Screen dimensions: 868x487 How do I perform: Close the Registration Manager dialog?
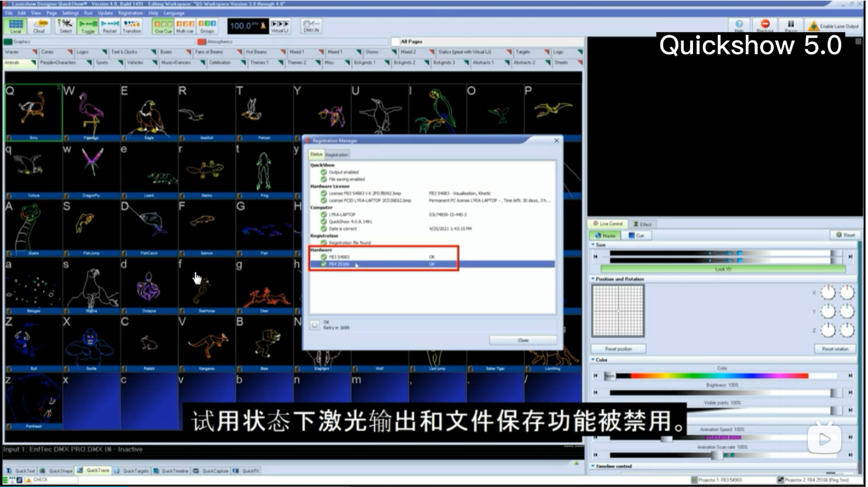(524, 340)
